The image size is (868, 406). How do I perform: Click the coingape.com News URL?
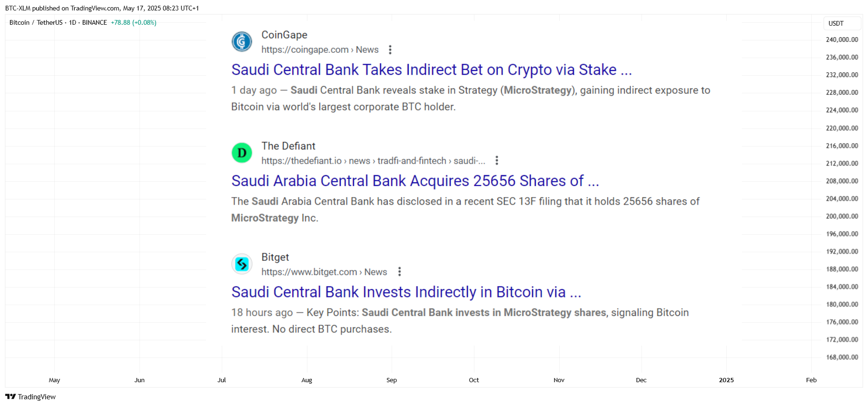point(320,50)
